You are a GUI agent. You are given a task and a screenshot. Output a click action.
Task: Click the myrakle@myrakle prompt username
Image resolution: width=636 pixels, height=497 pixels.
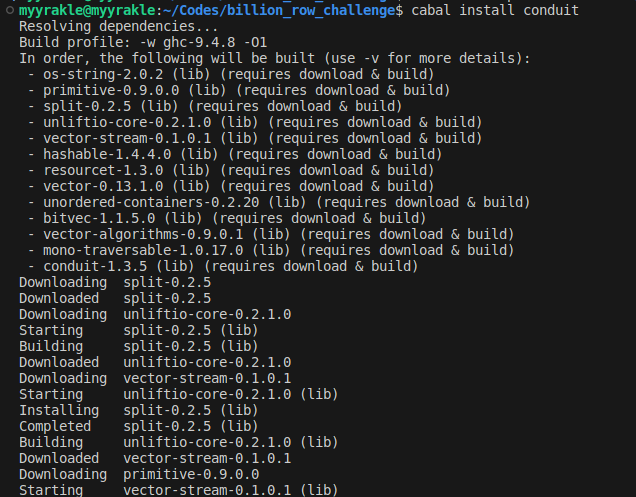(x=66, y=10)
